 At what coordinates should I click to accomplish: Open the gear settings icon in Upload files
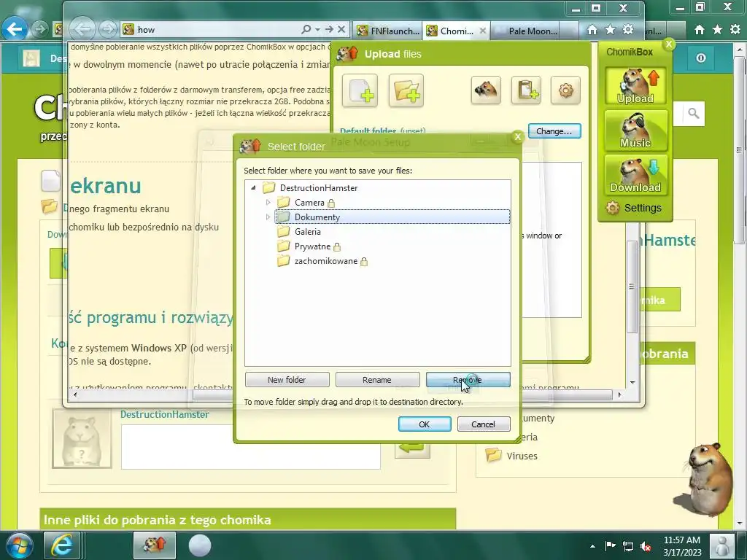[565, 90]
